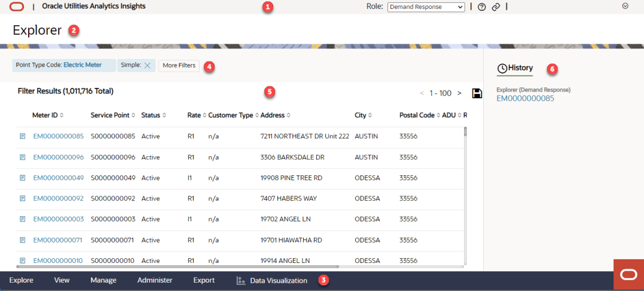Select address 19908 PINE TREE RD
644x291 pixels.
291,178
